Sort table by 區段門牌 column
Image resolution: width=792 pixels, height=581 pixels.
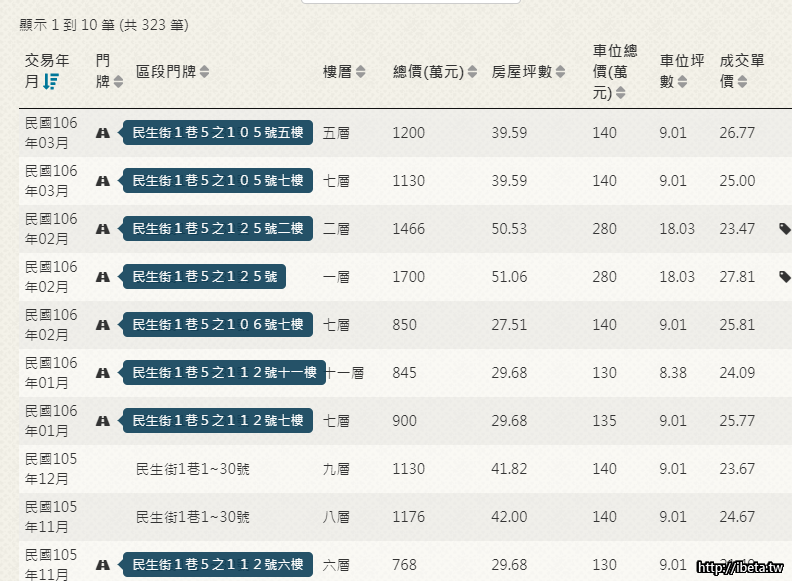pos(204,72)
